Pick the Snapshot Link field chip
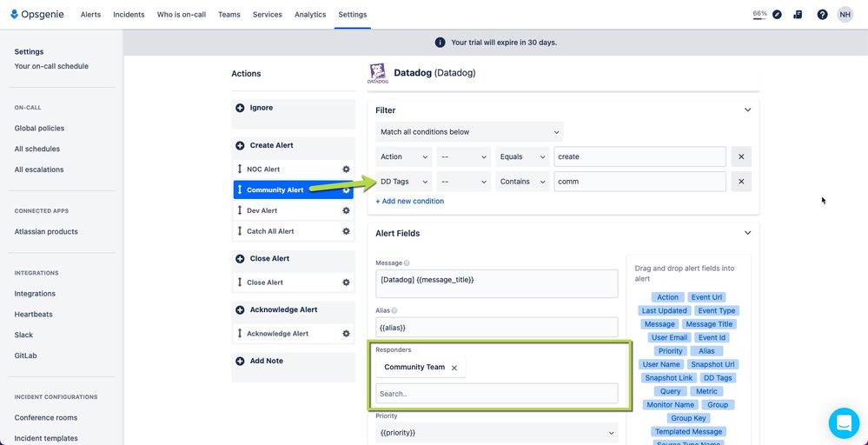Image resolution: width=868 pixels, height=445 pixels. tap(669, 378)
